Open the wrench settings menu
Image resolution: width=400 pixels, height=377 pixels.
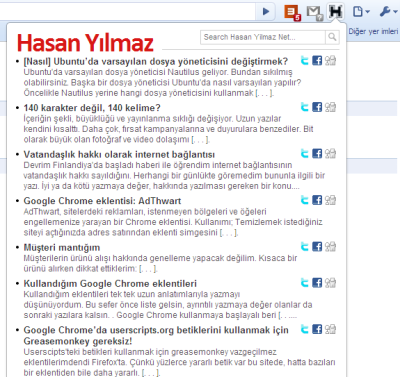coord(388,12)
